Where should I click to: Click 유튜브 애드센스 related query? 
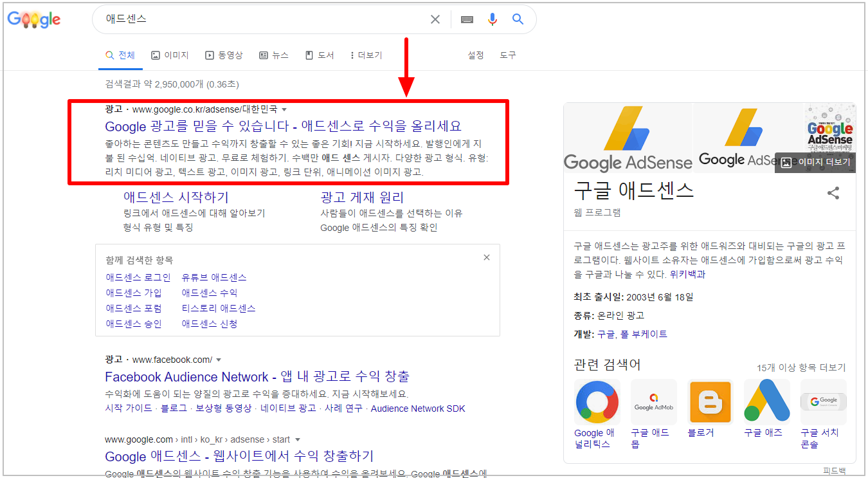tap(214, 277)
